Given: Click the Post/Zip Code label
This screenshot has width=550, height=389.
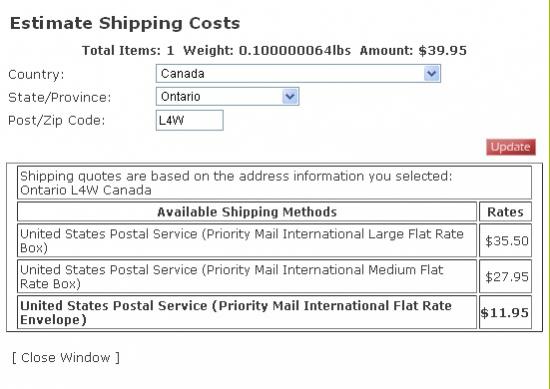Looking at the screenshot, I should (x=56, y=120).
